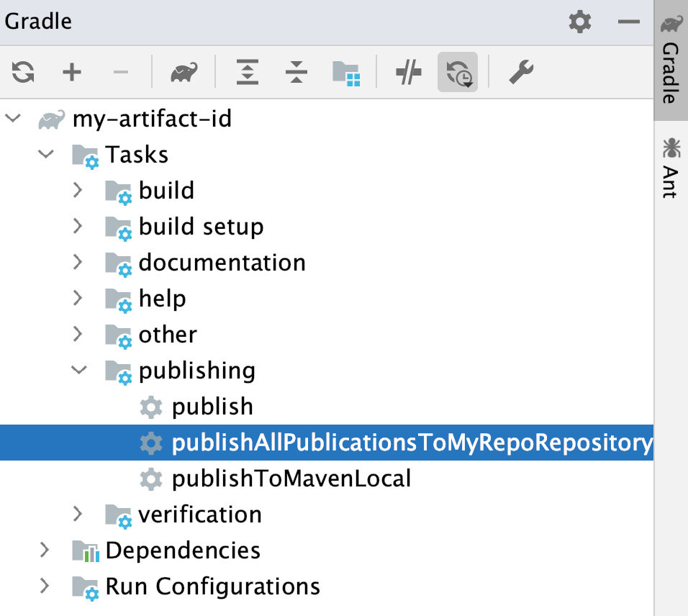The image size is (688, 616).
Task: Click the Tasks folder icon
Action: 86,157
